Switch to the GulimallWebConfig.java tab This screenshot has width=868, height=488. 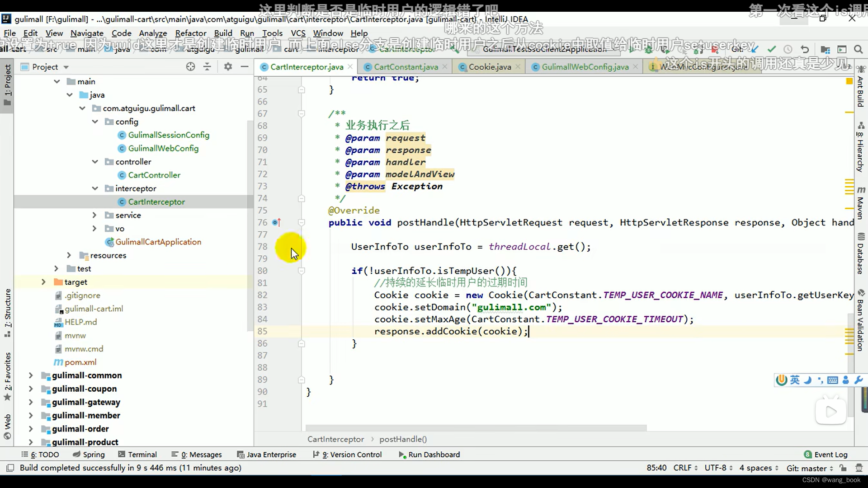[x=585, y=67]
